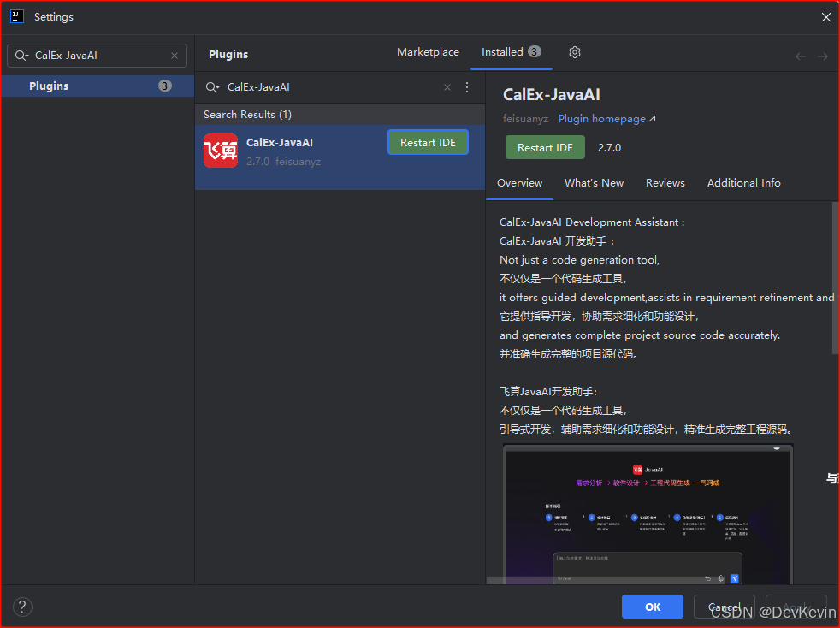
Task: Focus the Settings search input field
Action: [x=97, y=56]
